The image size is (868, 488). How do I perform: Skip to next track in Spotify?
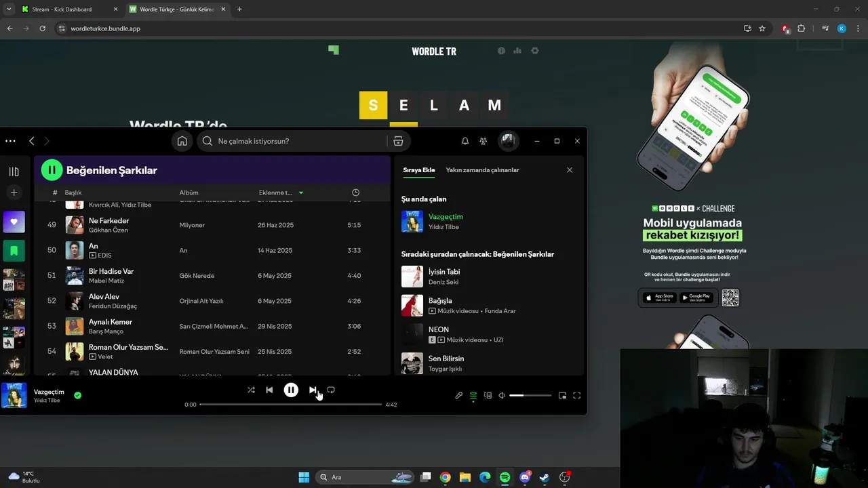tap(312, 390)
